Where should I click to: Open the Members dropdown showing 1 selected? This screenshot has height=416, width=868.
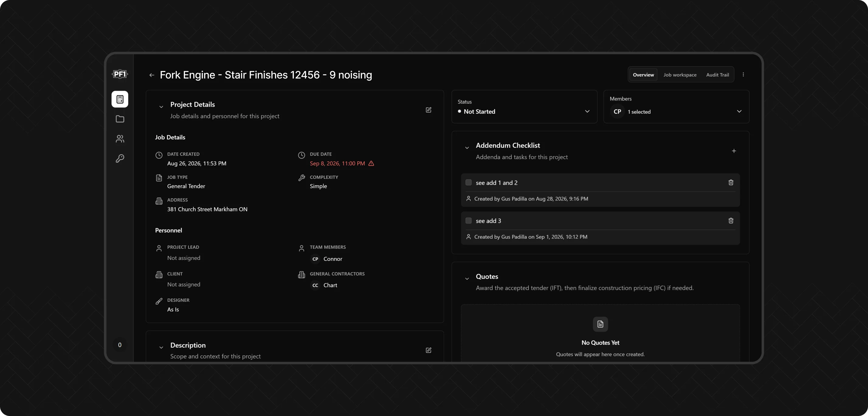point(676,107)
